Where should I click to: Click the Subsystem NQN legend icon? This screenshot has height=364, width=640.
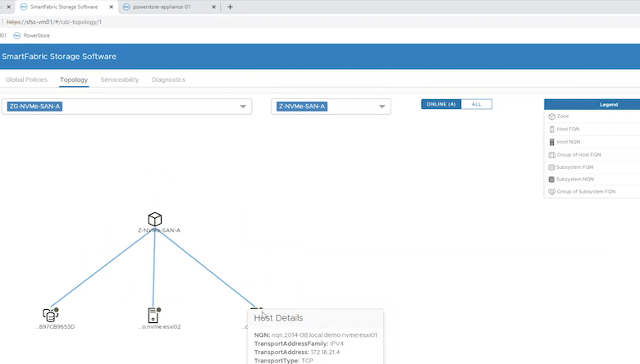pyautogui.click(x=551, y=180)
